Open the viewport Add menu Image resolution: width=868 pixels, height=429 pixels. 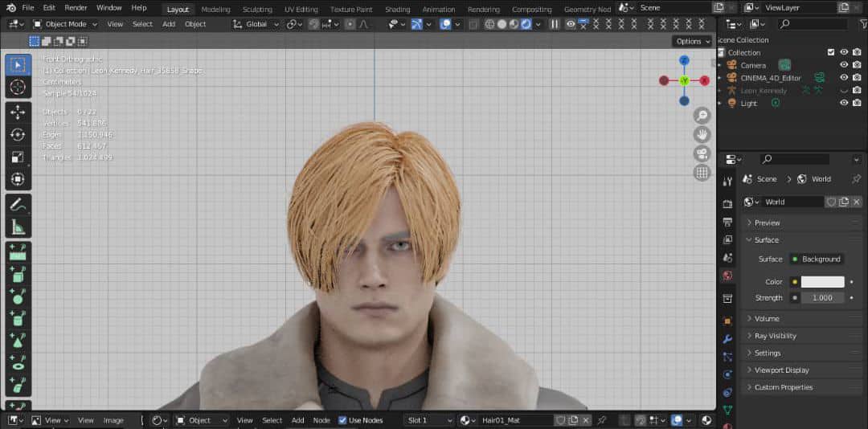pyautogui.click(x=169, y=24)
